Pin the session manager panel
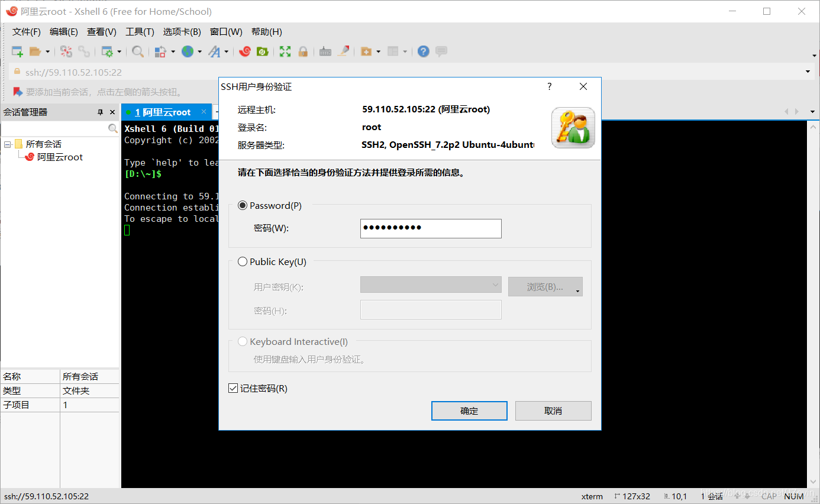This screenshot has width=820, height=504. [100, 112]
